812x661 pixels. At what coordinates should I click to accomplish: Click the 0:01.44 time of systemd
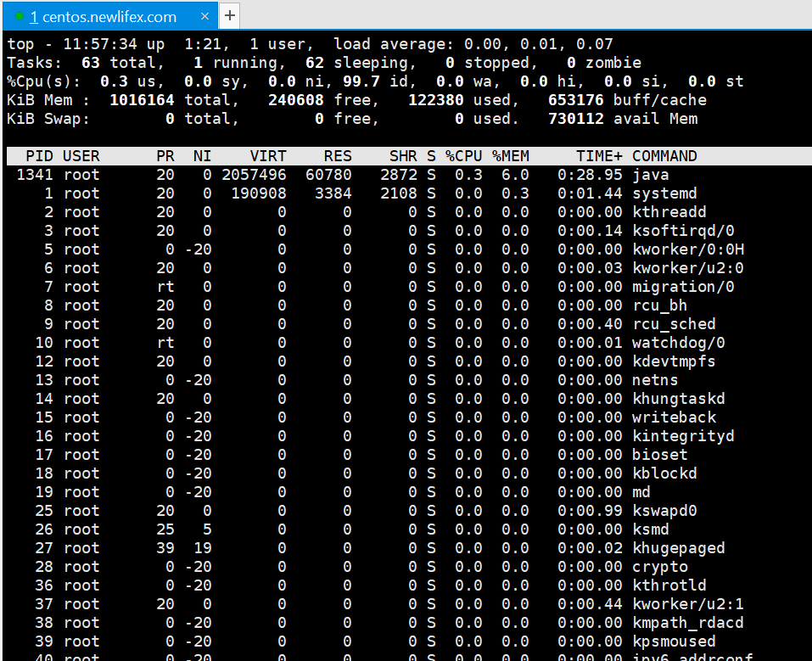click(x=590, y=193)
